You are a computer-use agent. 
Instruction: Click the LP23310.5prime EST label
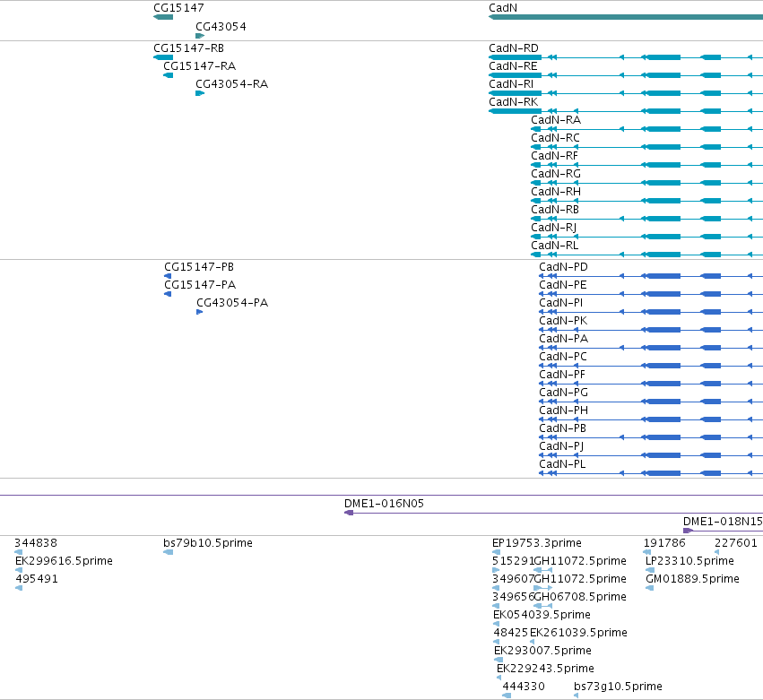[689, 561]
